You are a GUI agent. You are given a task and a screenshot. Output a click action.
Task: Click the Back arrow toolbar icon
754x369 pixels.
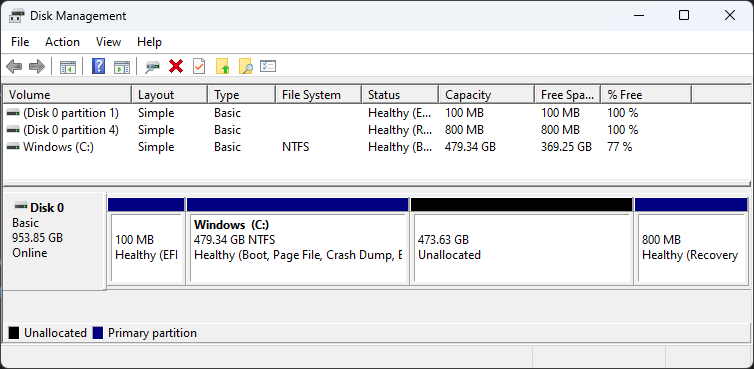[x=14, y=66]
